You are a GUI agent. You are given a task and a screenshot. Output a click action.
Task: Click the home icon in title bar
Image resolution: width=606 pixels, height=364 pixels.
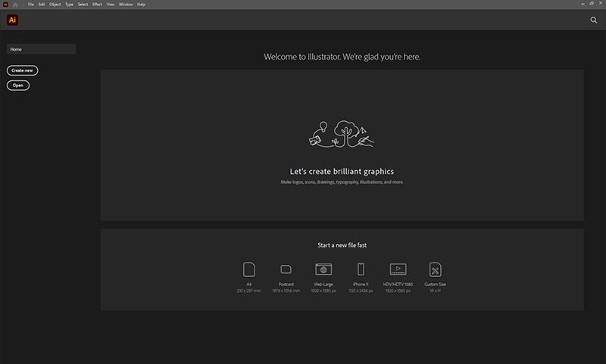(x=15, y=5)
